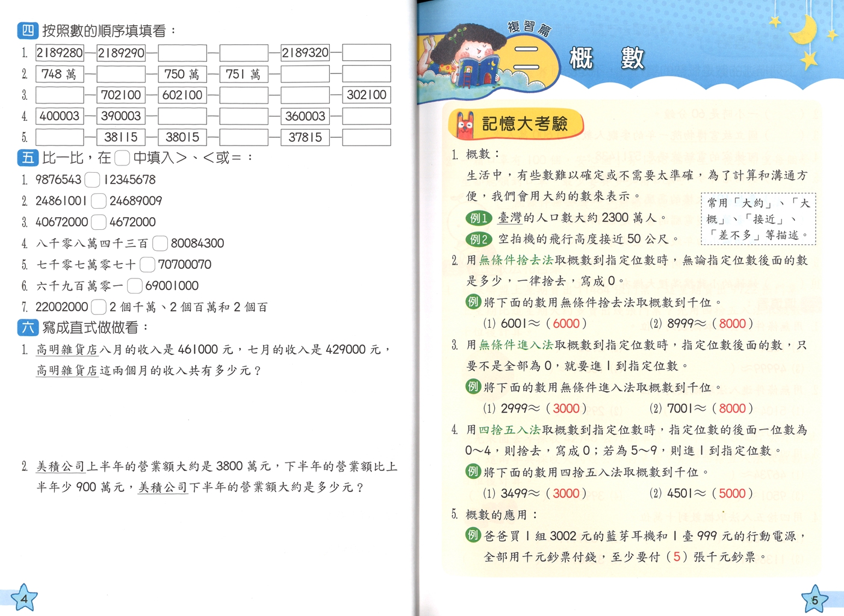Click the blank box right after 390003
Image resolution: width=844 pixels, height=616 pixels.
(x=182, y=116)
